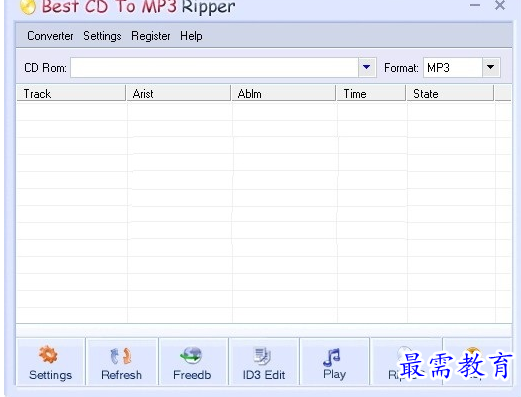Expand the Format dropdown arrow
Screen dimensions: 521x397
pyautogui.click(x=491, y=68)
